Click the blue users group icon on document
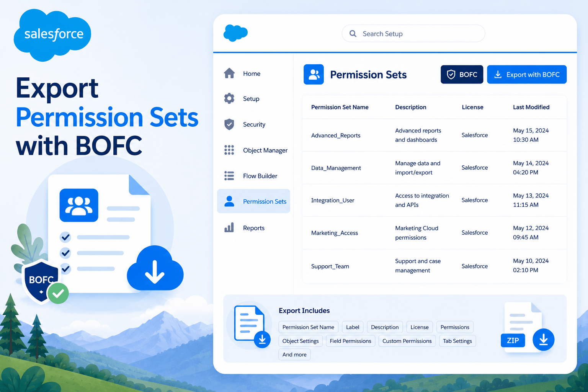Screen dimensions: 588x392 pyautogui.click(x=79, y=205)
